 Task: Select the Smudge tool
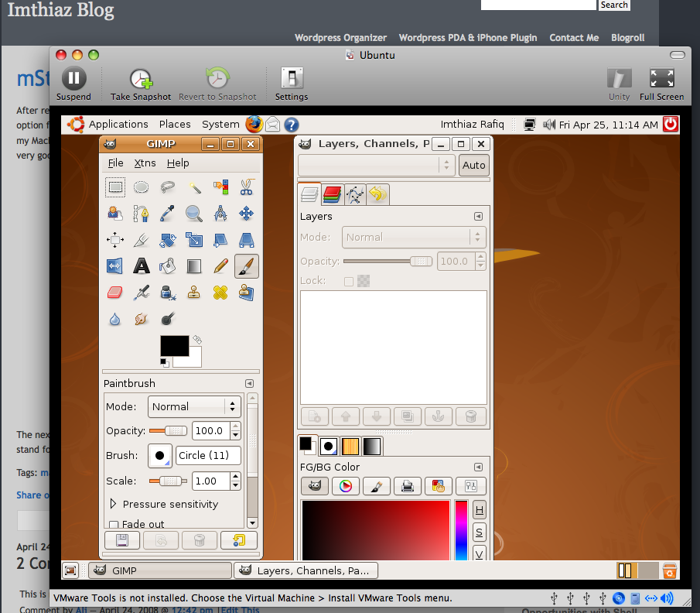tap(141, 319)
